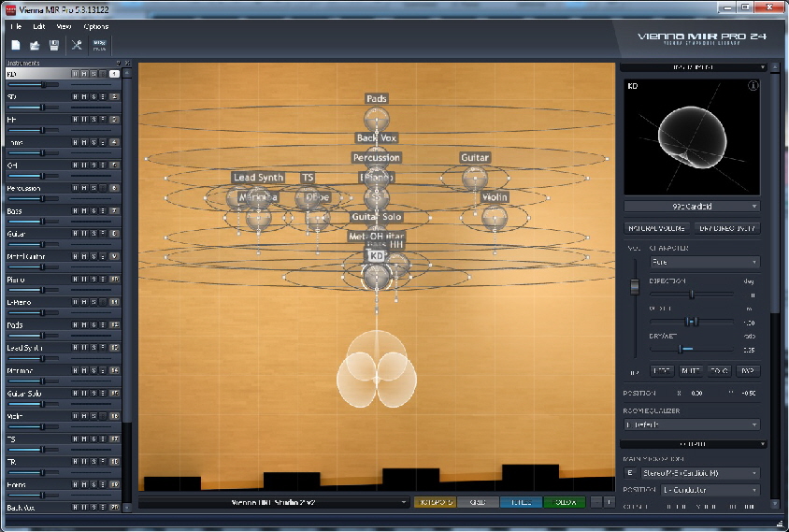789x532 pixels.
Task: Click the Mute button in the instrument panel
Action: point(690,371)
